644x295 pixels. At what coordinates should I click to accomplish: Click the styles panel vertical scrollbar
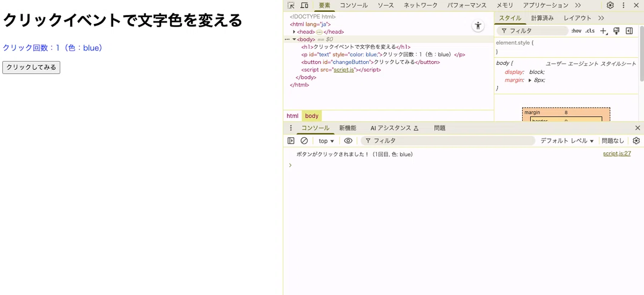642,54
